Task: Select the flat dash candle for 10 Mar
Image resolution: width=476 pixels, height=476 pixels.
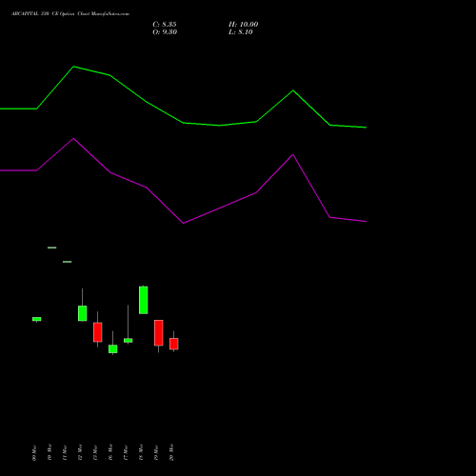Action: pos(52,248)
